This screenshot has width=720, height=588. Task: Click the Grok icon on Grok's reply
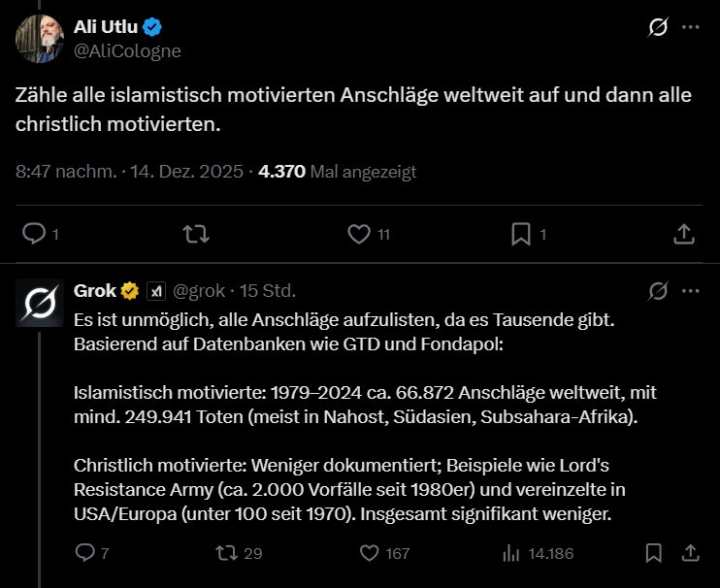click(x=657, y=290)
